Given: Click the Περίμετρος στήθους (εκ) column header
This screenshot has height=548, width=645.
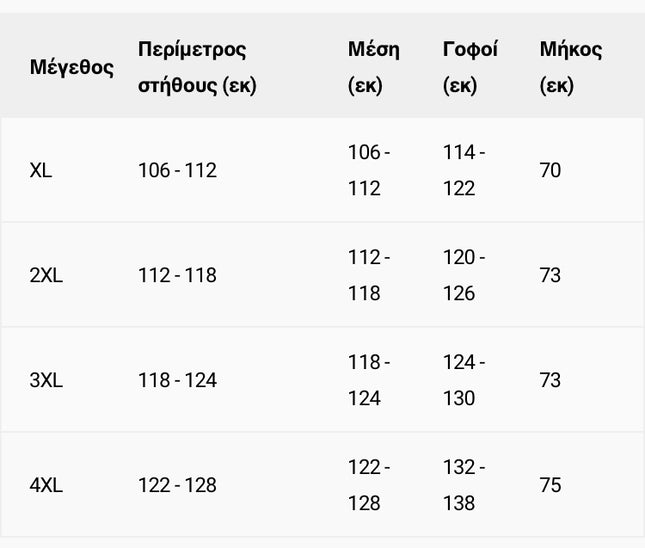Looking at the screenshot, I should point(197,67).
